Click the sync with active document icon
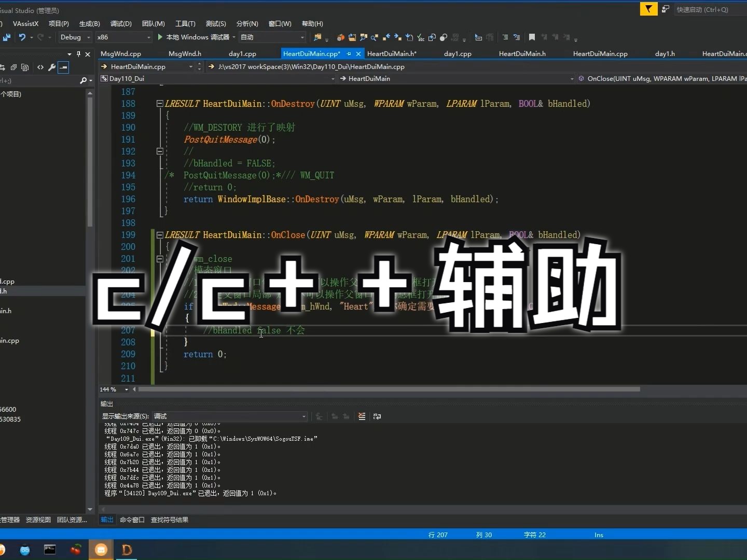Viewport: 747px width, 560px height. pyautogui.click(x=2, y=67)
